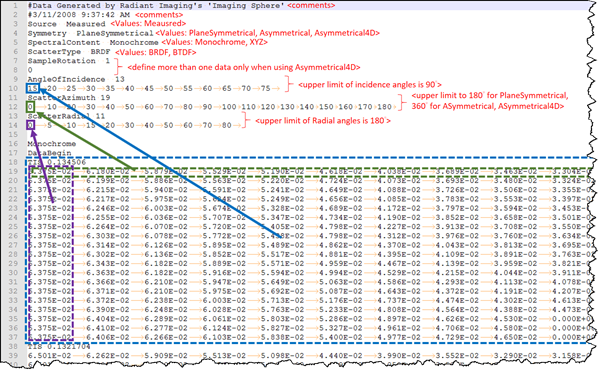
Task: Click data value 5.400E-02 on line 37
Action: [341, 337]
